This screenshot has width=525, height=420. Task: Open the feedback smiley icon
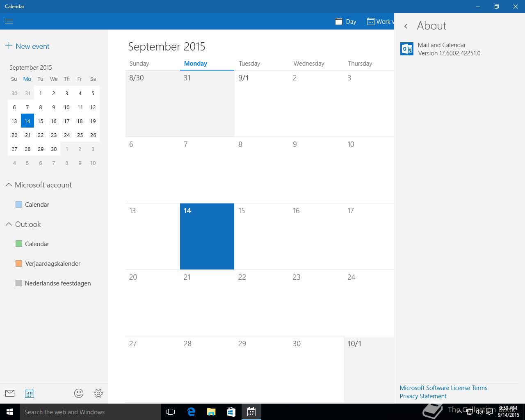point(79,393)
